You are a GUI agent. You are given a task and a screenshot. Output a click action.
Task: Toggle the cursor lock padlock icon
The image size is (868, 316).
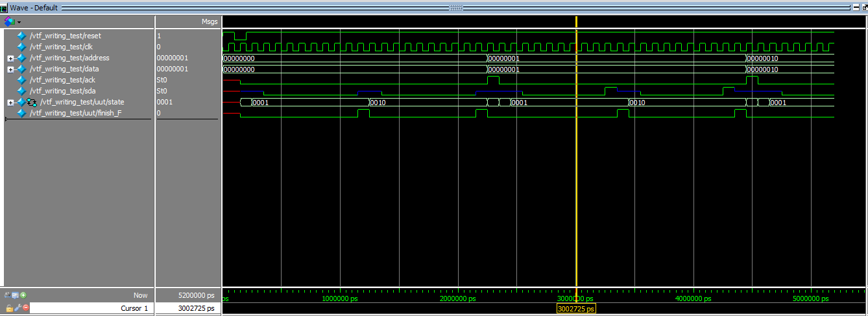[x=9, y=308]
